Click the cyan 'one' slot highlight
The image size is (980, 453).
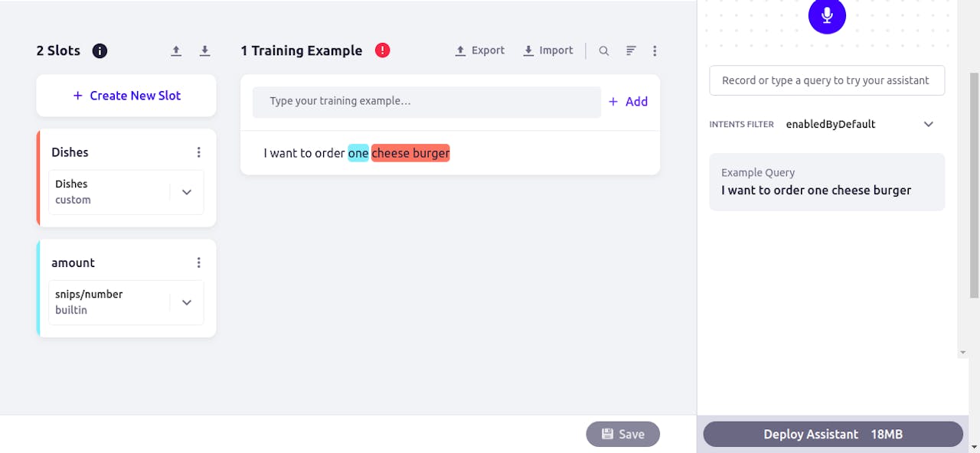click(358, 153)
